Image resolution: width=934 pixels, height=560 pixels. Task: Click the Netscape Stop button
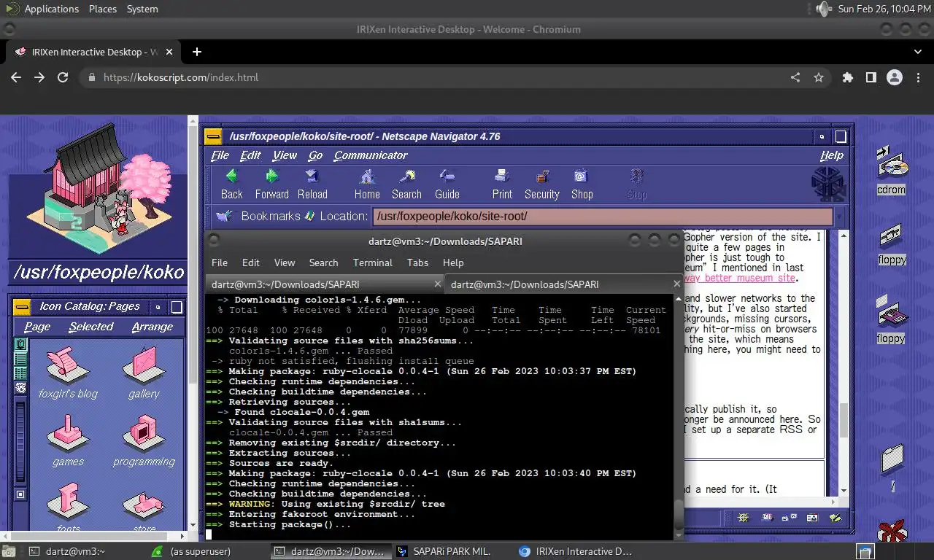pos(636,184)
